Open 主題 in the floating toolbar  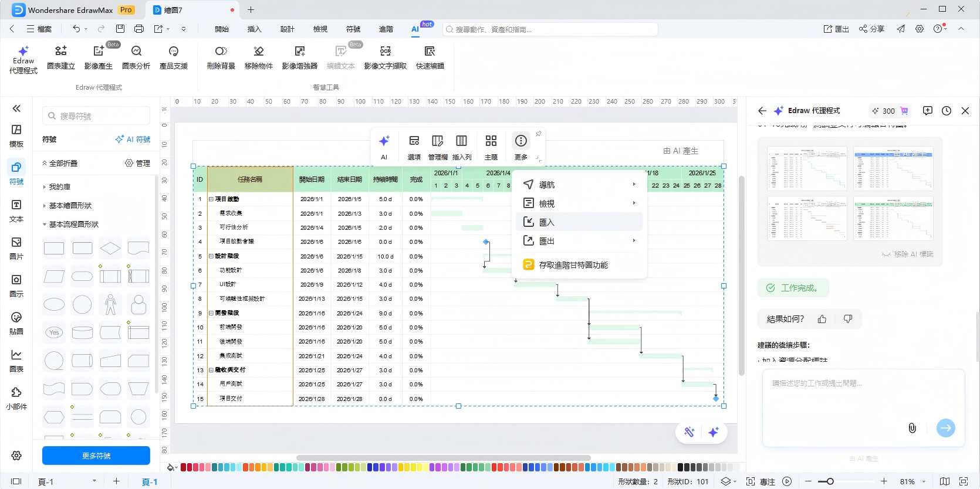click(x=491, y=147)
